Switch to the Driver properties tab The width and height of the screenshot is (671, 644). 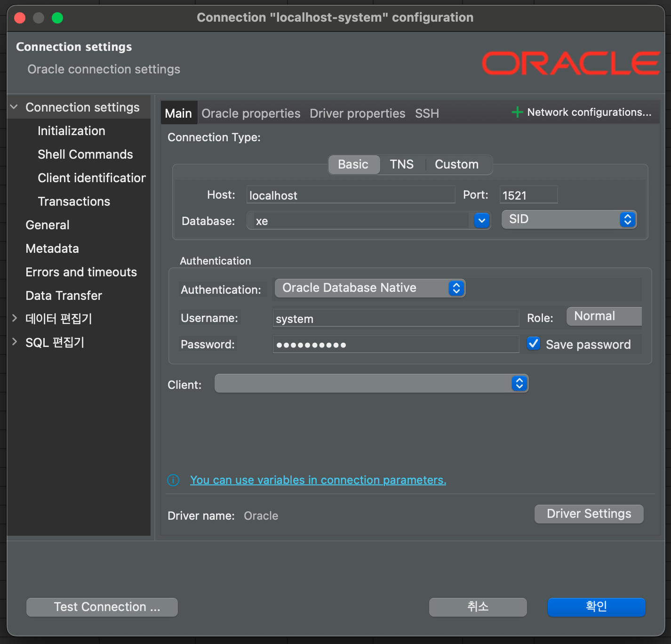pyautogui.click(x=357, y=113)
